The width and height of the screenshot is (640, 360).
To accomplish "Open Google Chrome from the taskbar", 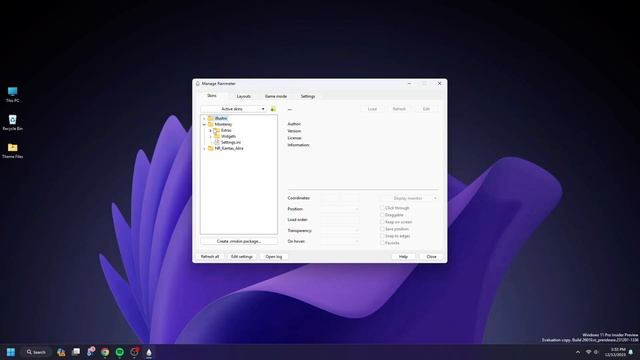I will (x=105, y=352).
